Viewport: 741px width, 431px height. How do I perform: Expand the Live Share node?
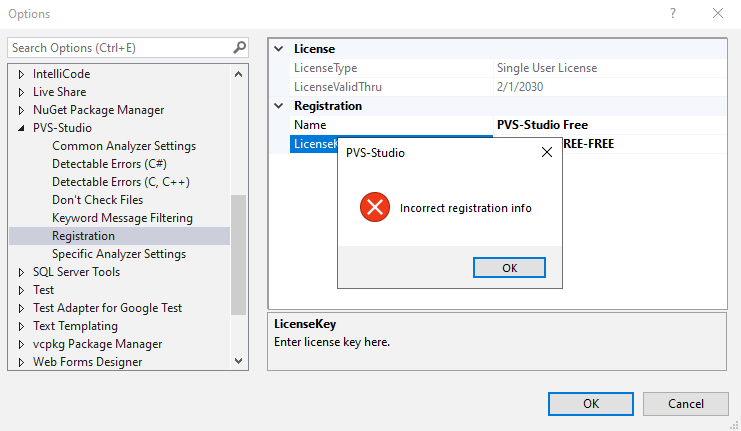22,92
